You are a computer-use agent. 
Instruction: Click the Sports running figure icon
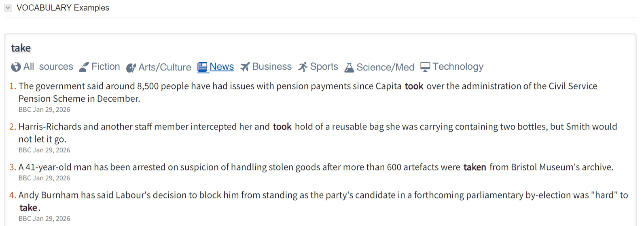tap(303, 67)
